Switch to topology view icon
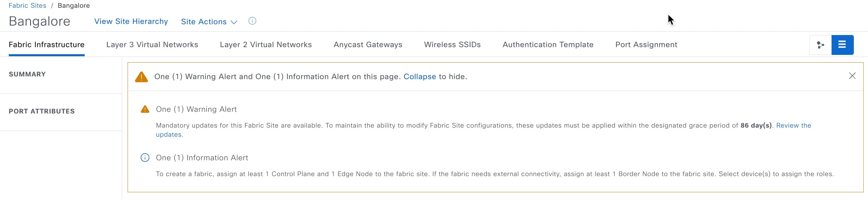Screen dimensions: 868x200 pyautogui.click(x=820, y=45)
